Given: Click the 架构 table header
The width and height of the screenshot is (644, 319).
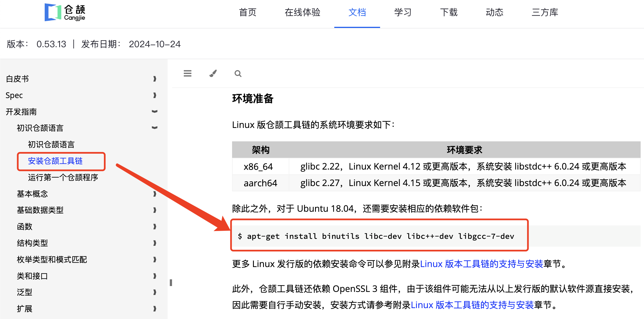Looking at the screenshot, I should (261, 150).
